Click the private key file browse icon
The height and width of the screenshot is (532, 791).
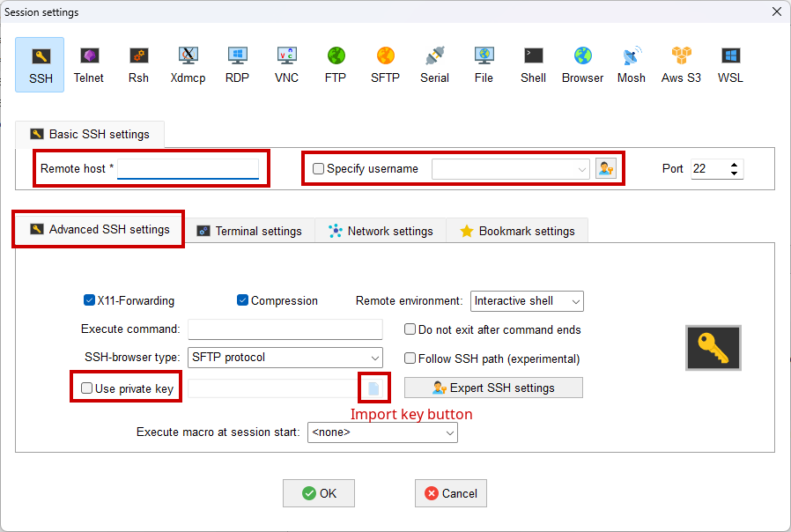pyautogui.click(x=373, y=388)
